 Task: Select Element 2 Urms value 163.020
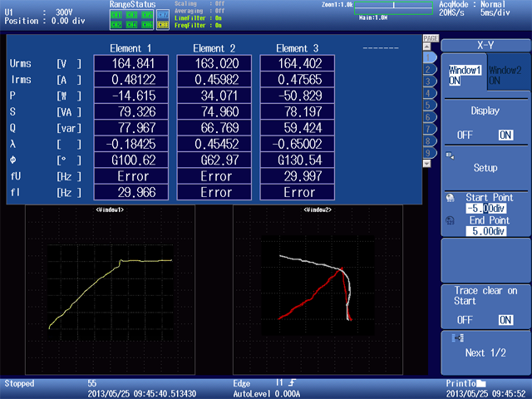click(214, 63)
